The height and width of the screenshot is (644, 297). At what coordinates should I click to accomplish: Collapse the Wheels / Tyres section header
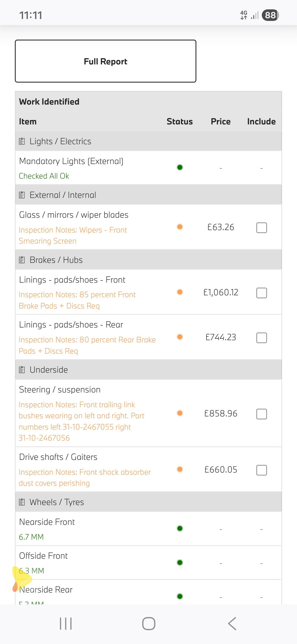click(148, 502)
